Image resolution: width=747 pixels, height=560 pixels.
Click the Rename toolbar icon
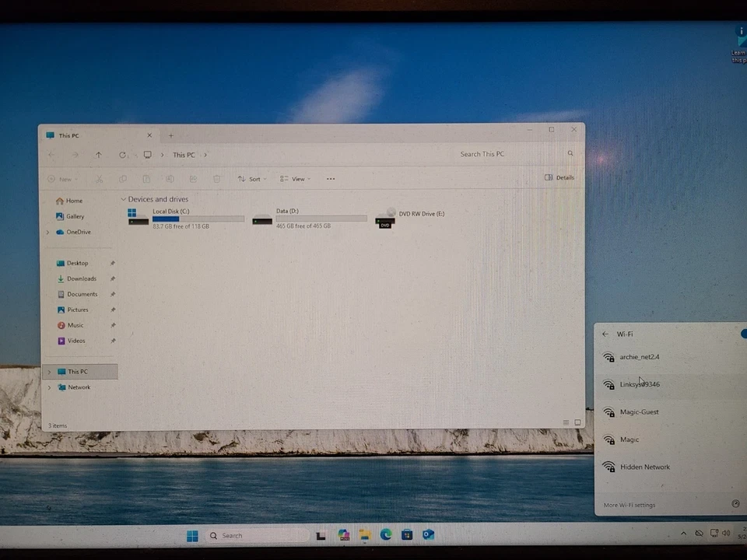point(170,179)
